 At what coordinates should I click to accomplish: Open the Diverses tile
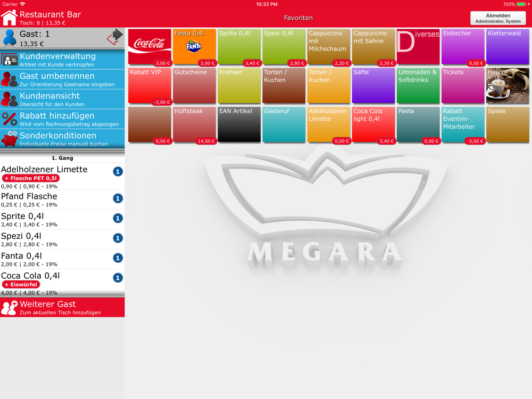click(418, 46)
